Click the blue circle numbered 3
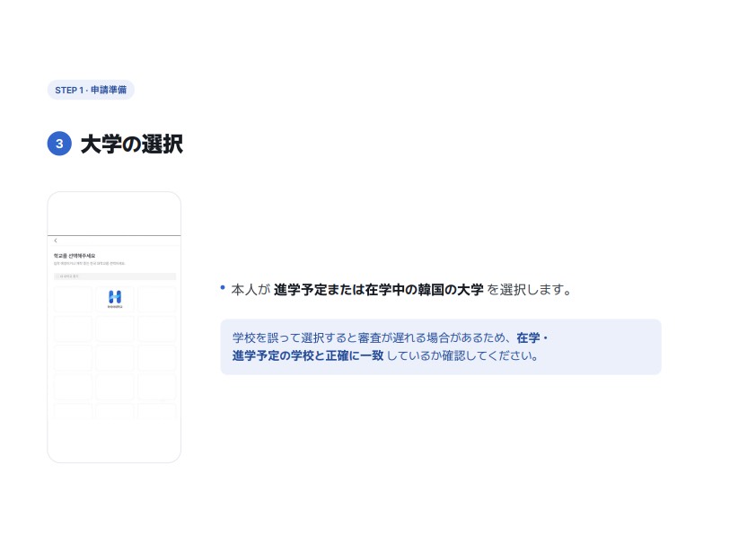Screen dimensions: 756x534 pyautogui.click(x=59, y=144)
